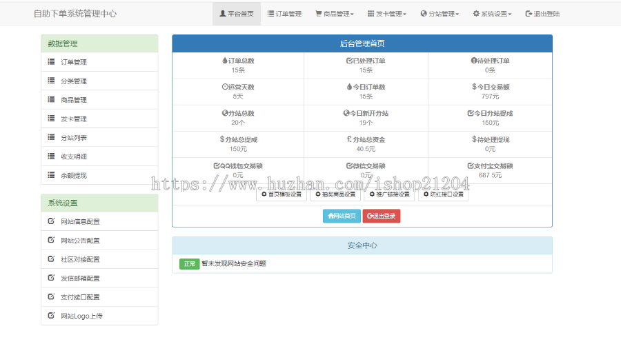Open the 首页模板设置 button
The width and height of the screenshot is (621, 364).
click(282, 194)
